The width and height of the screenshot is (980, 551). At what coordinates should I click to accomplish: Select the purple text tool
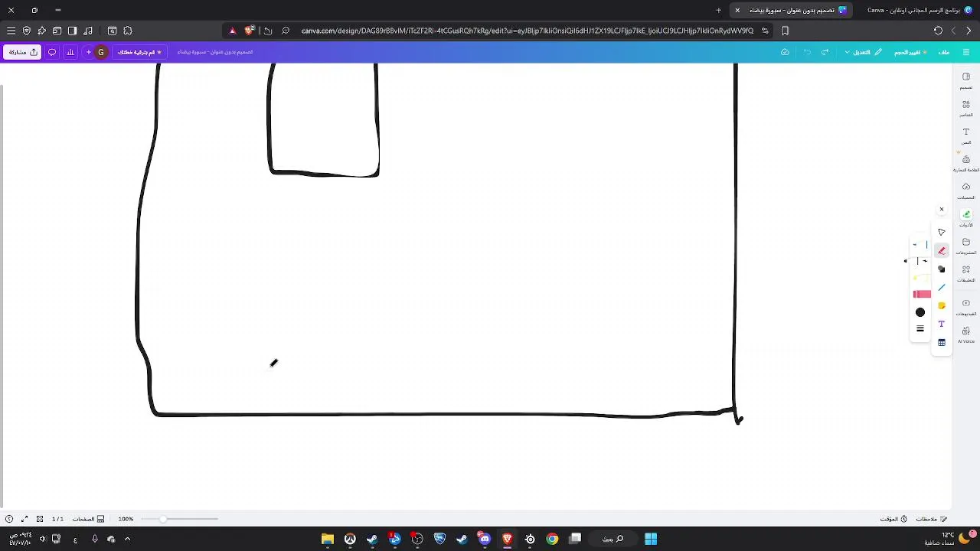pos(942,324)
